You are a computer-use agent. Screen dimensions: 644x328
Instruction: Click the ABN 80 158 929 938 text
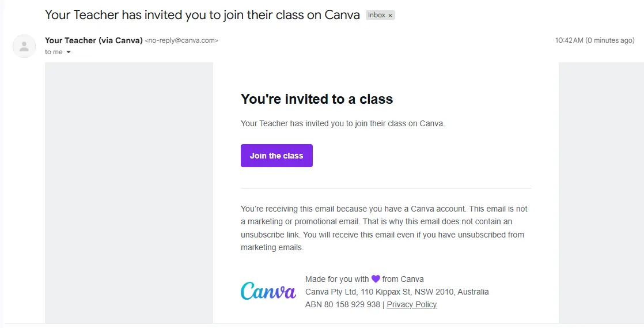pos(343,304)
